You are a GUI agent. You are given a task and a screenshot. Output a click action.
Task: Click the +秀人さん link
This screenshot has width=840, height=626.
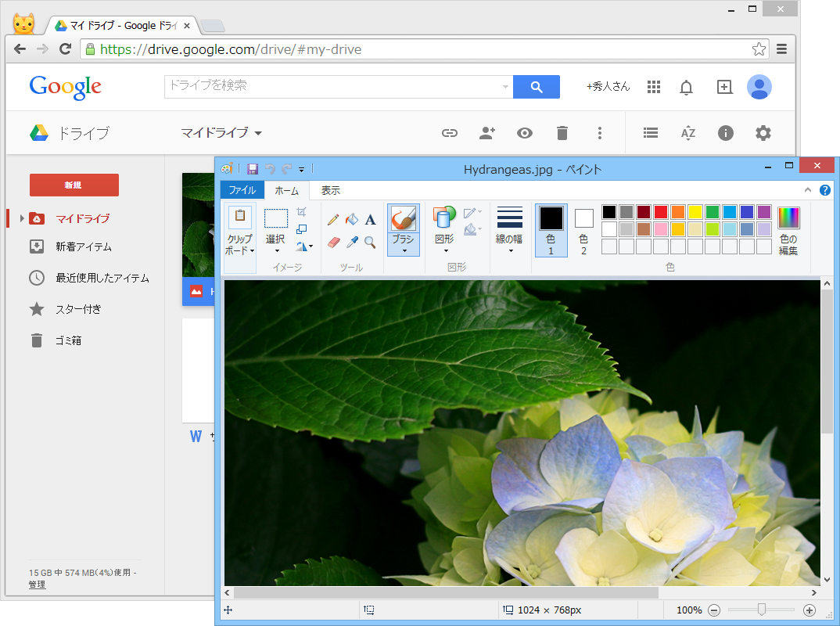[608, 87]
